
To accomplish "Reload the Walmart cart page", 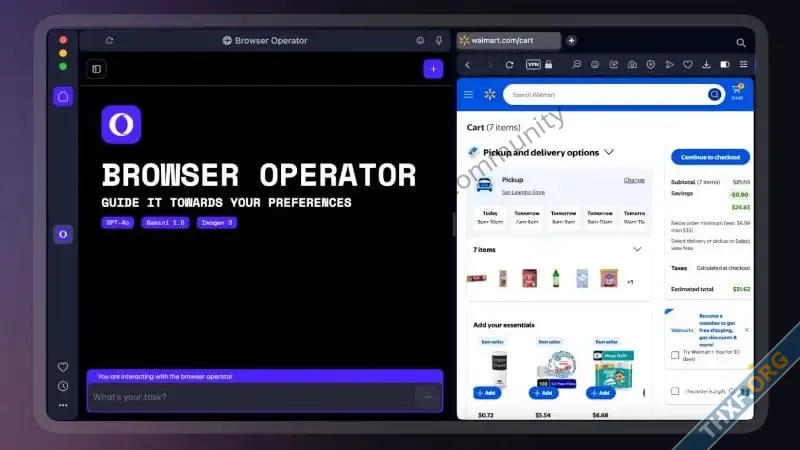I will point(509,65).
